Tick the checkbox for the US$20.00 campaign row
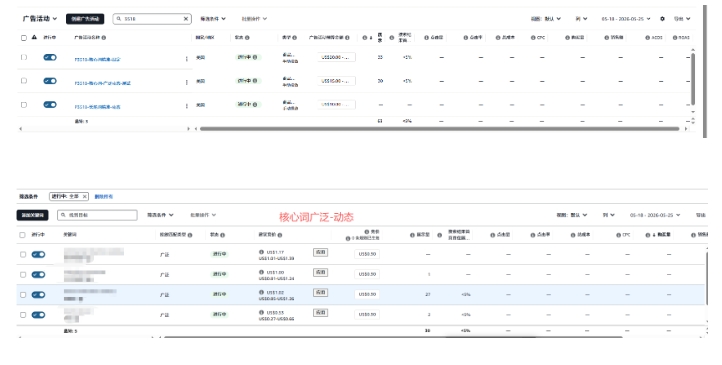Screen dimensions: 722x365 [24, 58]
